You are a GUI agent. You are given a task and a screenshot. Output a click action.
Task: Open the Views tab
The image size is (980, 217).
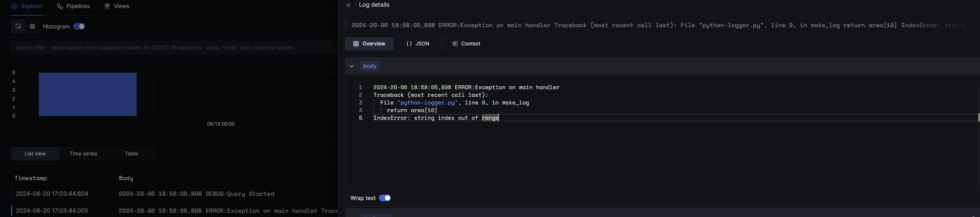click(117, 6)
